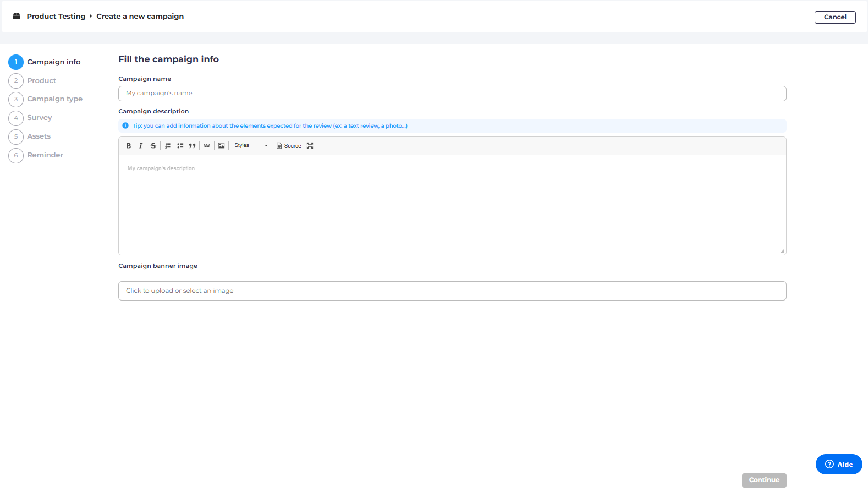Select the Campaign type step
This screenshot has width=868, height=497.
pos(46,99)
